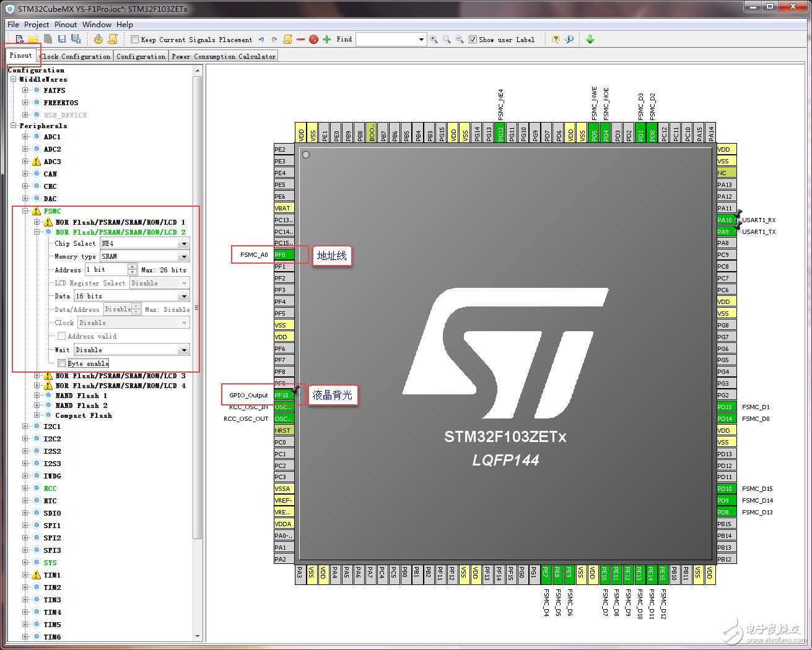Click the Save Project floppy icon
Screen dimensions: 812x650
[62, 40]
